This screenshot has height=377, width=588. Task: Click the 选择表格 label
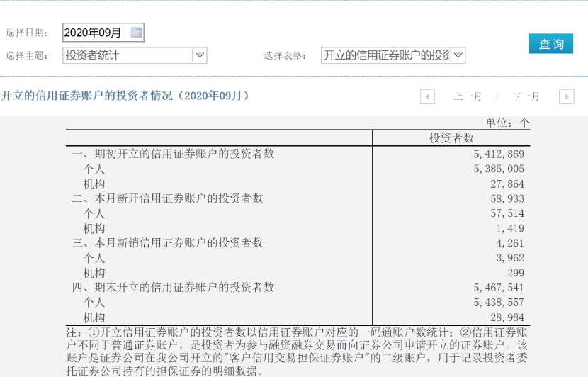[x=285, y=55]
